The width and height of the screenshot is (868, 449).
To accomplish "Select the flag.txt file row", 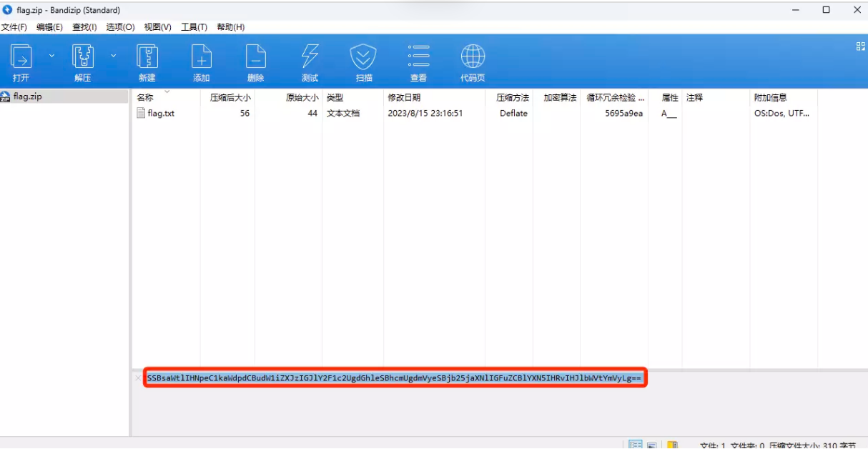I will click(x=161, y=114).
